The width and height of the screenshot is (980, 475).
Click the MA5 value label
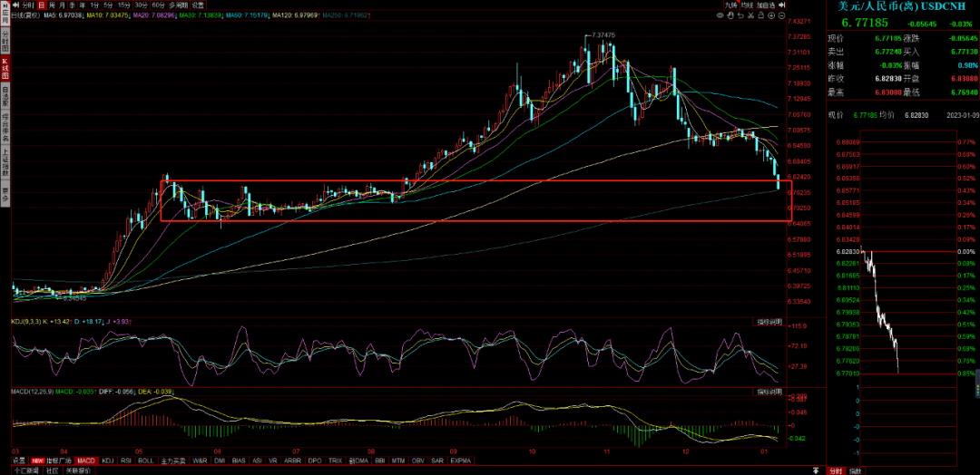pos(64,15)
